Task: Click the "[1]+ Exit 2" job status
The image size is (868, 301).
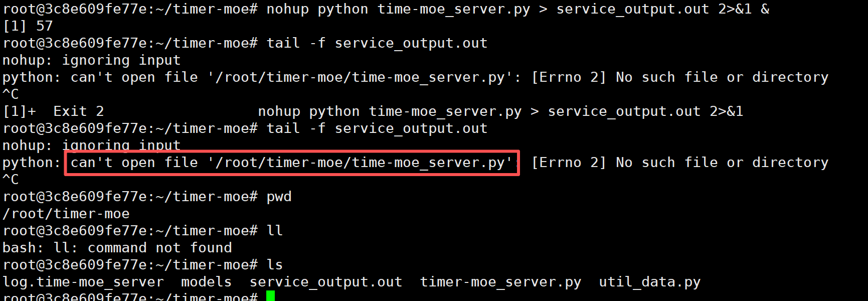Action: point(54,111)
